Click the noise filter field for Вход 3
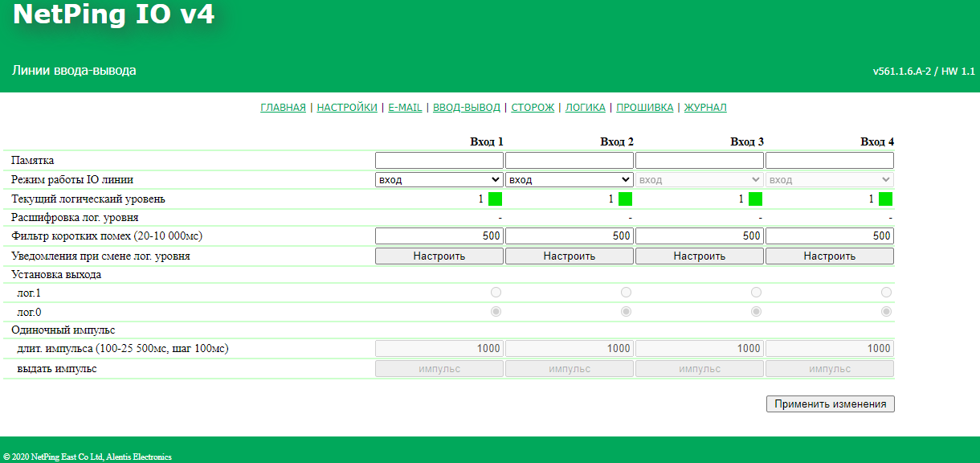This screenshot has width=980, height=463. (x=700, y=236)
